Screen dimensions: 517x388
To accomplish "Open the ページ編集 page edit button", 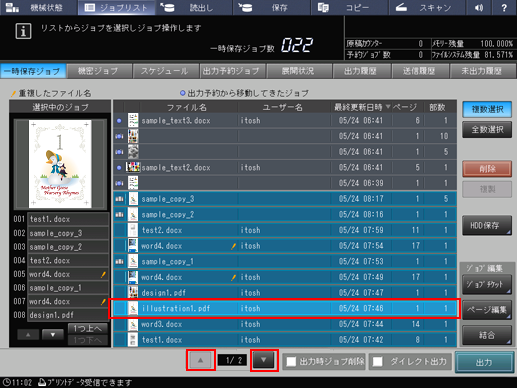I will point(487,310).
